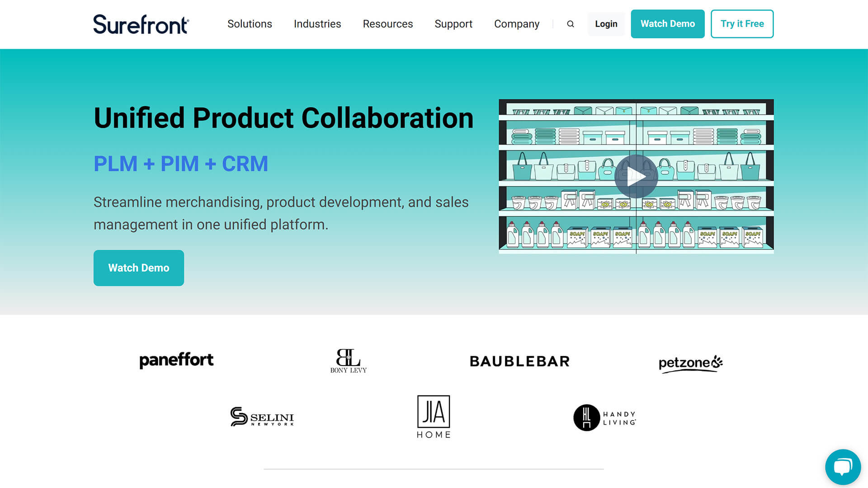
Task: Expand the Industries navigation menu
Action: pos(317,24)
